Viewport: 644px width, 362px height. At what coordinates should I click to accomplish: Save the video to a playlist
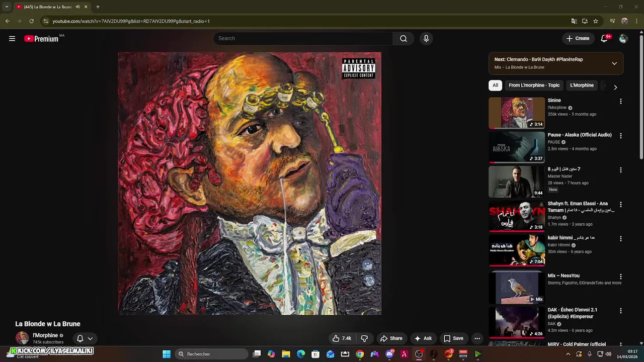pyautogui.click(x=453, y=338)
